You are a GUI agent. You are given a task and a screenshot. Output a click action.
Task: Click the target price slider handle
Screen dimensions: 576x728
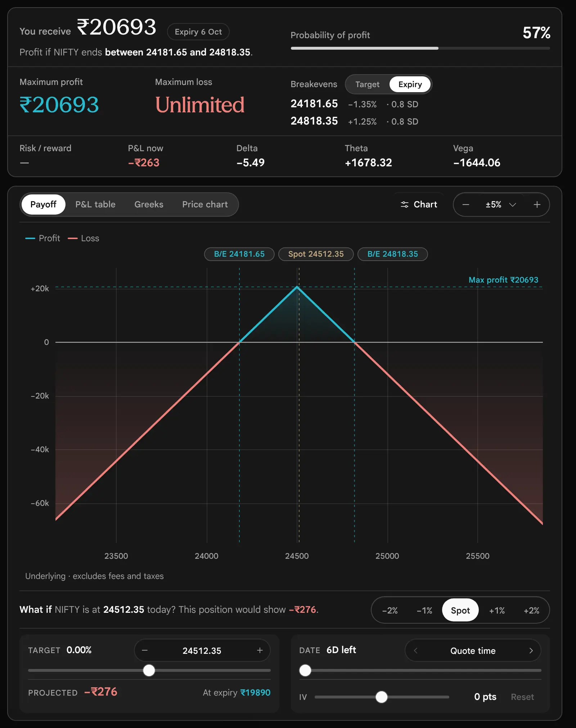[x=149, y=670]
